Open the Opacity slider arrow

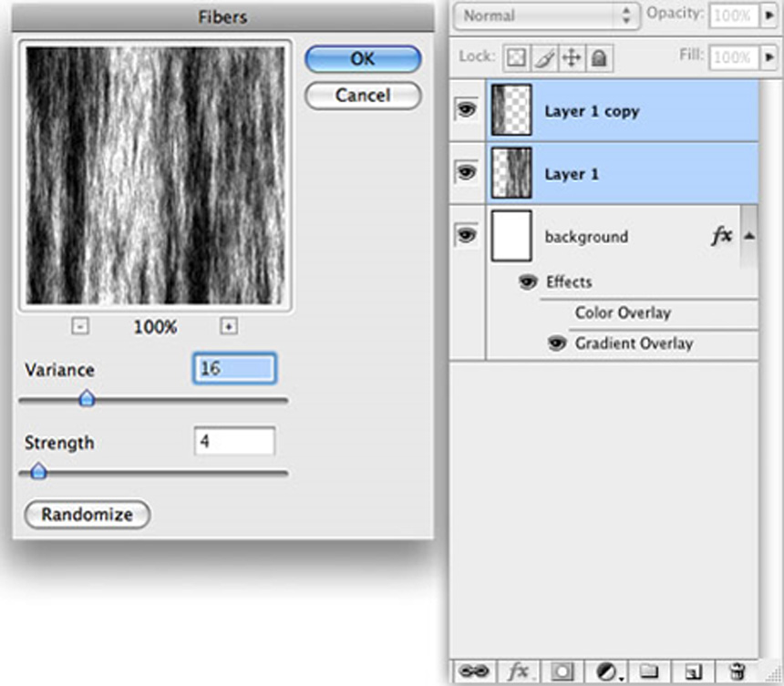[769, 16]
